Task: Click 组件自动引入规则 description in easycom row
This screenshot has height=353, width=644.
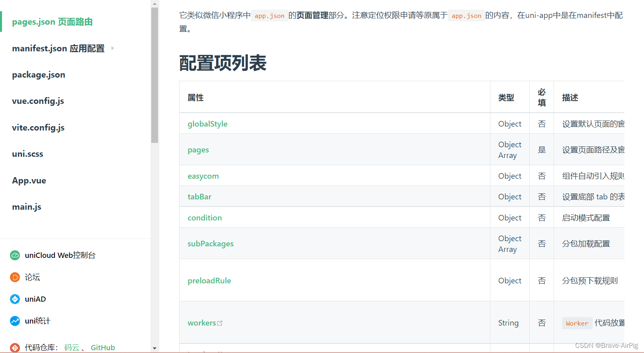Action: [x=593, y=176]
